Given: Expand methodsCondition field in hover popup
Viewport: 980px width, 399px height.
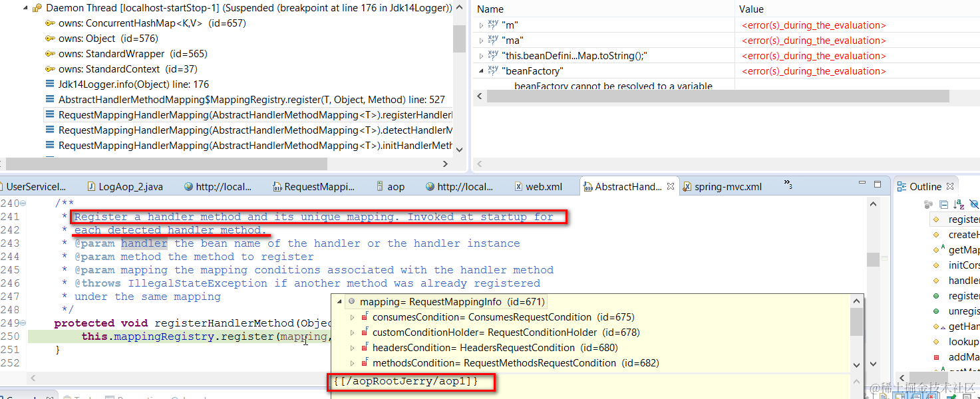Looking at the screenshot, I should [353, 363].
